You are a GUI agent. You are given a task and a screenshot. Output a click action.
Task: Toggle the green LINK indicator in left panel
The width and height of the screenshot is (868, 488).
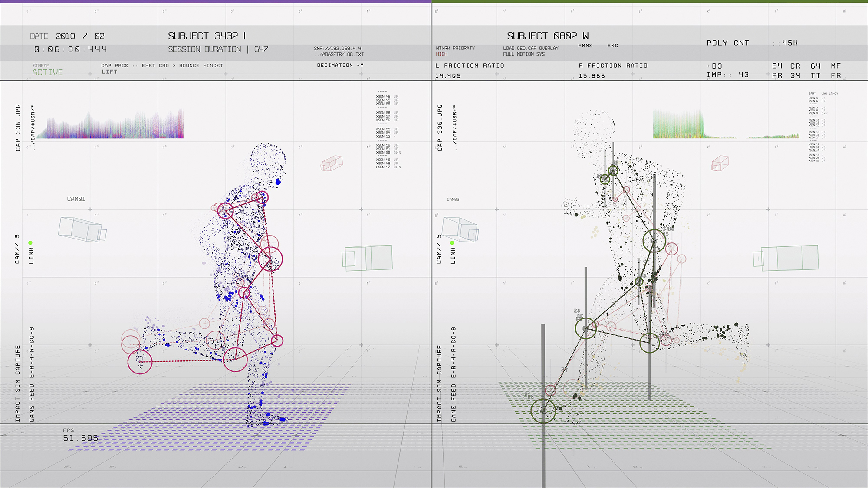click(x=30, y=243)
